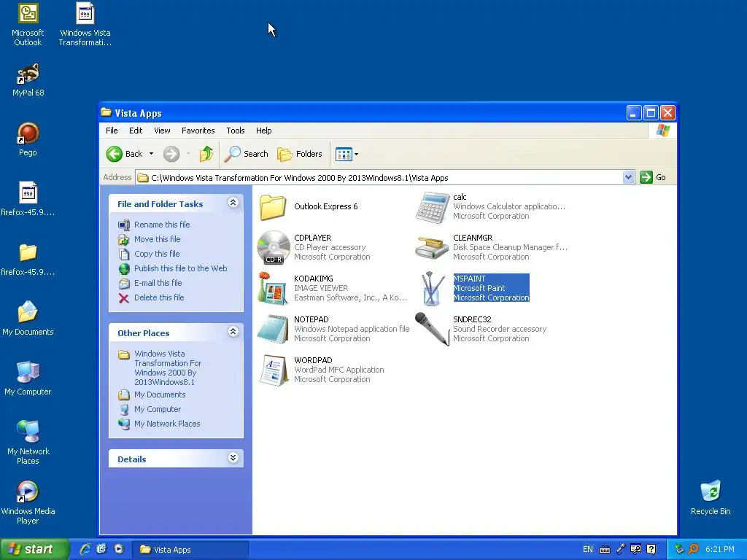
Task: Open the File menu
Action: pos(112,131)
